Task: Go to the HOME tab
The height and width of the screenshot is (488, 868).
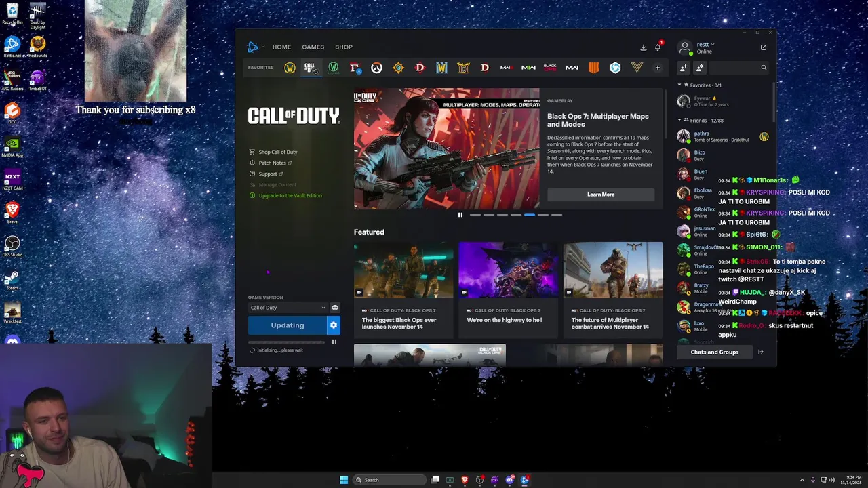Action: [281, 47]
